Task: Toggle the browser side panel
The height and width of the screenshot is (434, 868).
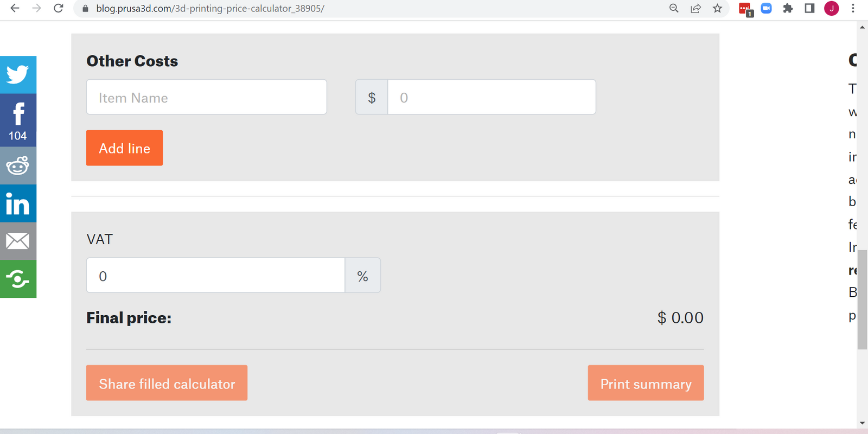Action: coord(809,8)
